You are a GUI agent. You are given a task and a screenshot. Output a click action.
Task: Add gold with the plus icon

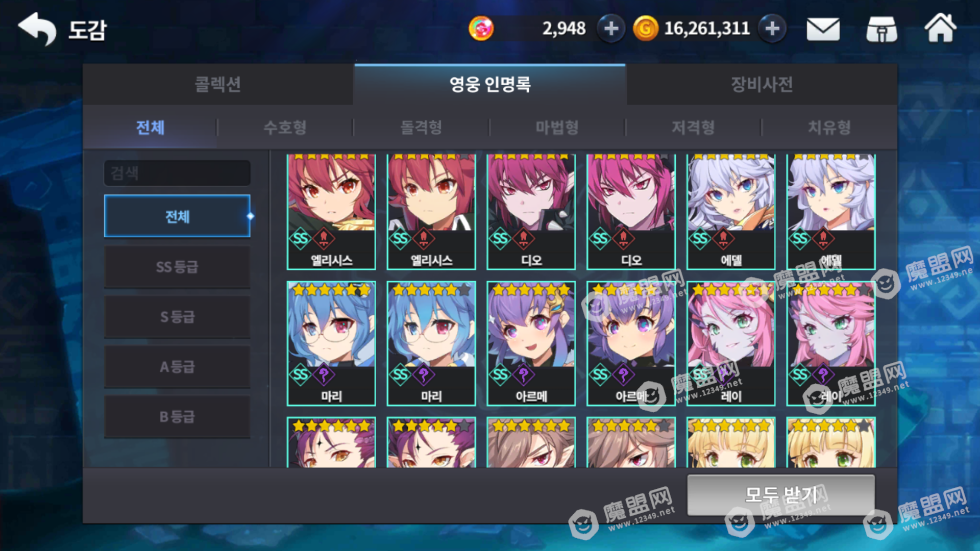[772, 29]
